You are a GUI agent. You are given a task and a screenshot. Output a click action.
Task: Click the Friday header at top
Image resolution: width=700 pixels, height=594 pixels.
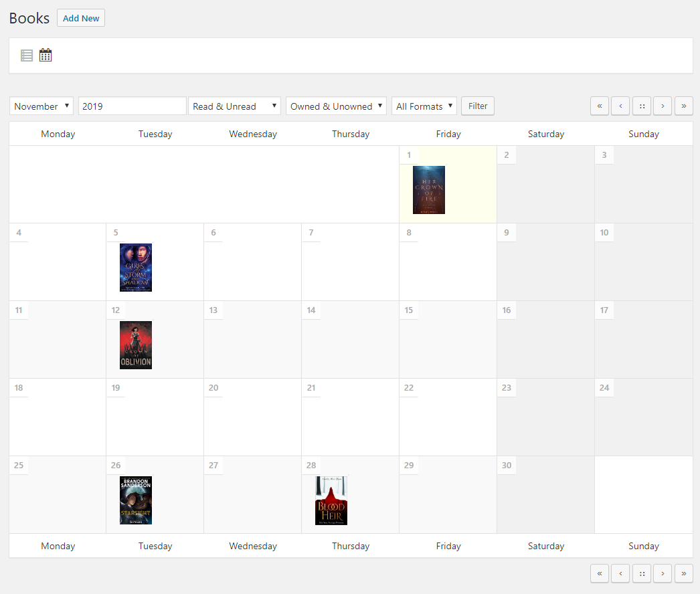click(x=448, y=134)
